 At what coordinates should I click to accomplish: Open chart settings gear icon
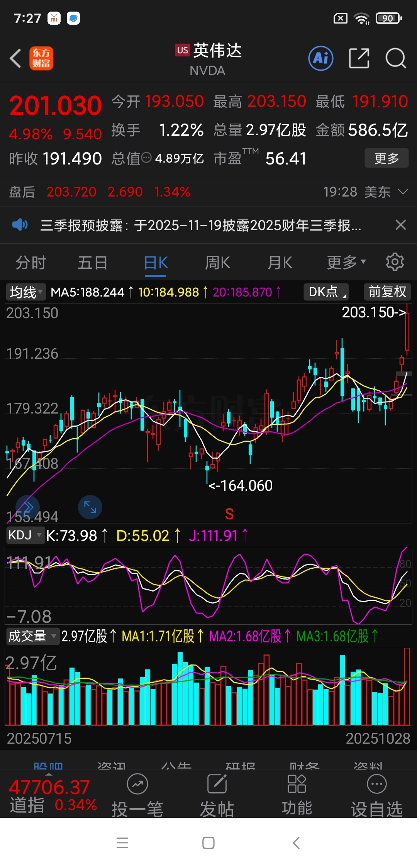click(x=395, y=262)
